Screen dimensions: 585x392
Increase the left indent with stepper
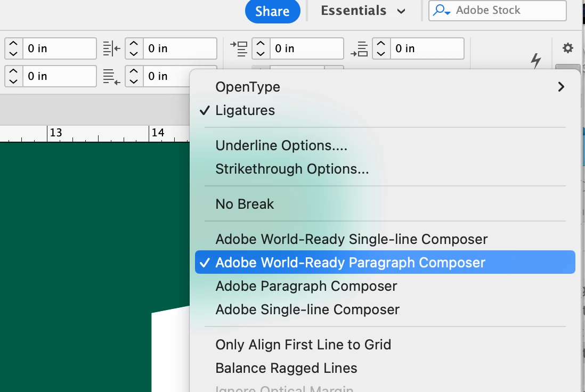pyautogui.click(x=13, y=44)
